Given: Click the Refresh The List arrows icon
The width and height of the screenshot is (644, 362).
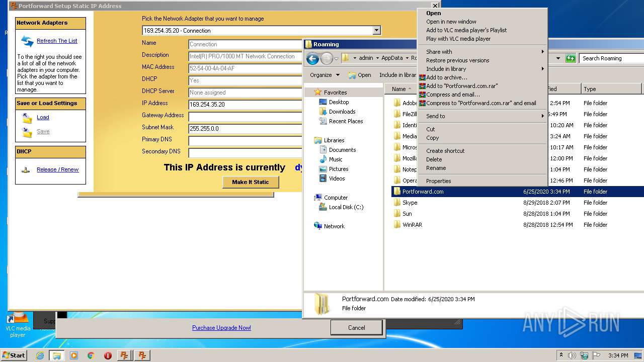Looking at the screenshot, I should (x=27, y=41).
